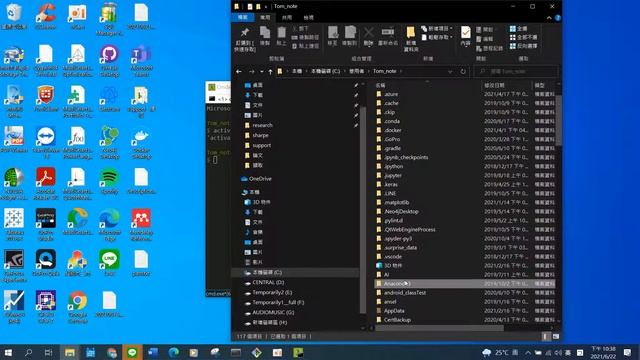Go back with the left arrow
640x360 pixels.
pos(239,71)
